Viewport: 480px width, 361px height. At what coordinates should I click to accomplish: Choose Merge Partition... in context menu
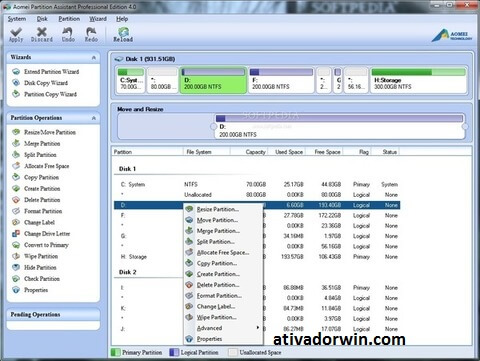point(223,231)
